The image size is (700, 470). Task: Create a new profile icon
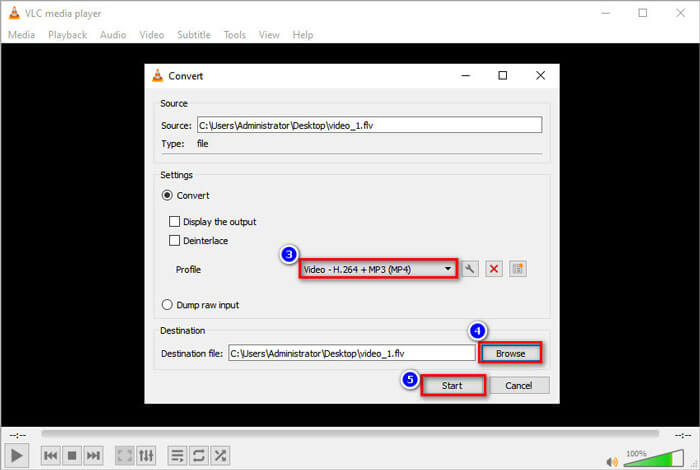(x=518, y=269)
